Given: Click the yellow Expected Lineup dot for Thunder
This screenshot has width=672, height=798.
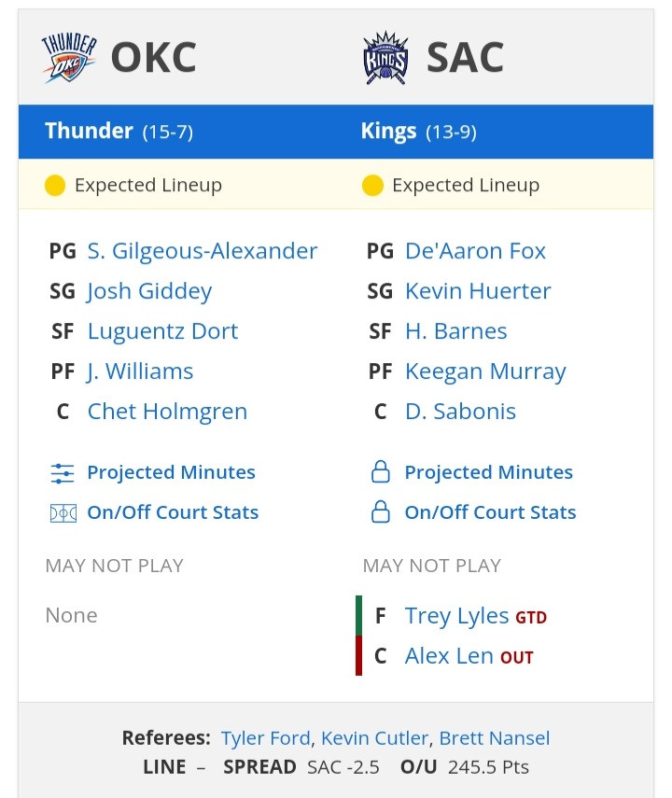Looking at the screenshot, I should point(55,185).
